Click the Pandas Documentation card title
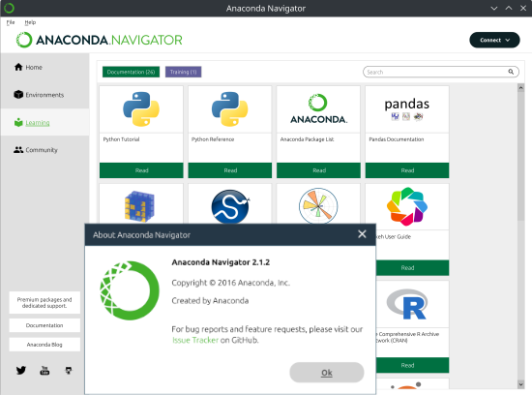The image size is (532, 395). [x=397, y=139]
